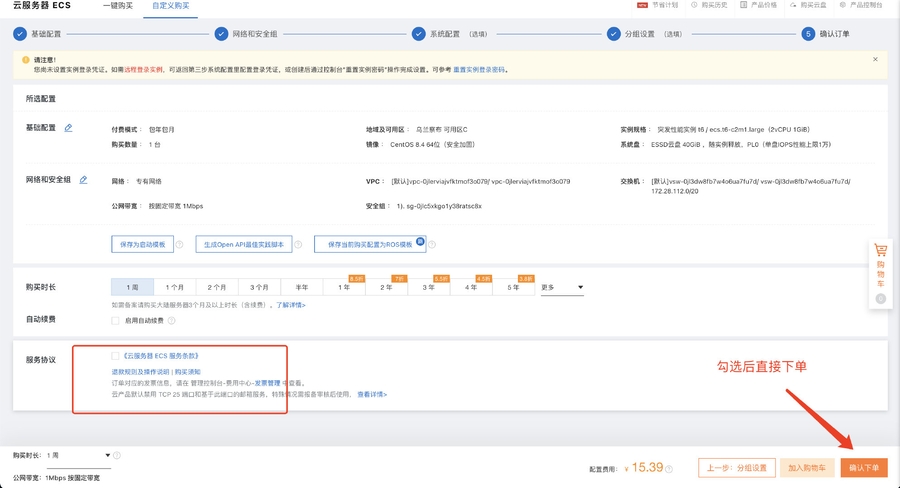This screenshot has width=900, height=488.
Task: Select the 3 个月 purchase duration option
Action: click(260, 287)
